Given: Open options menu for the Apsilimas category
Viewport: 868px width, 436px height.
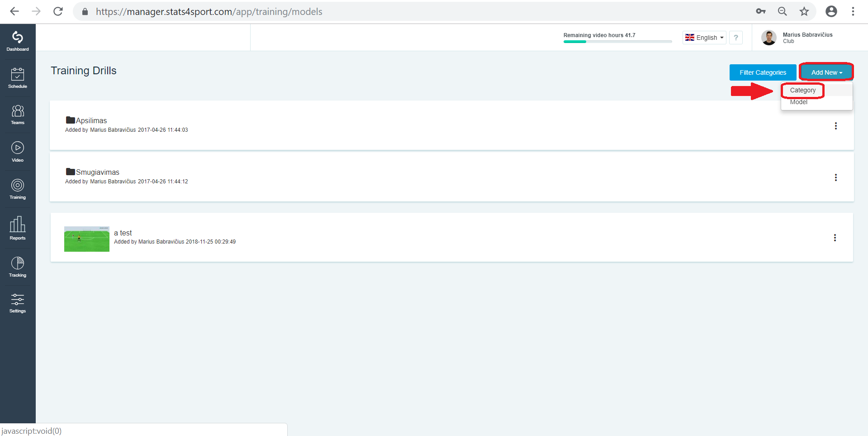Looking at the screenshot, I should (835, 126).
